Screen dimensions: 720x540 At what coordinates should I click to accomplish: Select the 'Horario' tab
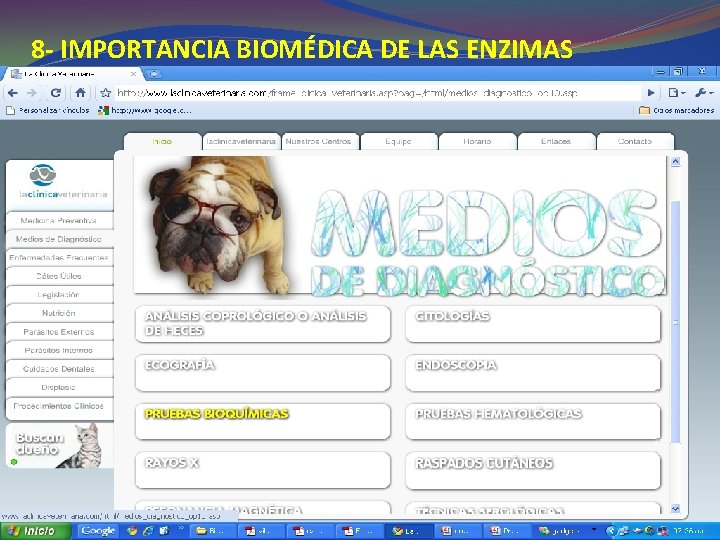(478, 141)
